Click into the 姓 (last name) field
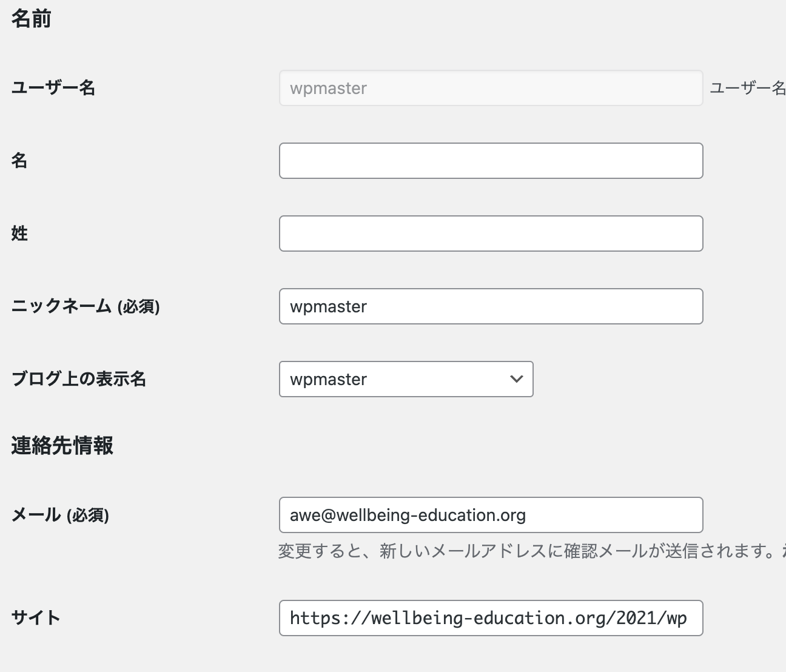Viewport: 786px width, 672px height. click(490, 234)
